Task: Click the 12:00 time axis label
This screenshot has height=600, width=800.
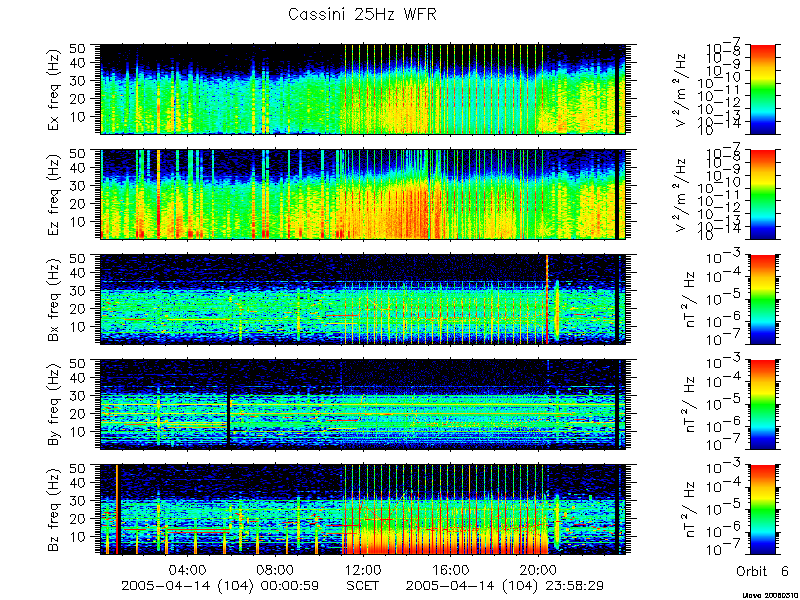Action: coord(363,569)
